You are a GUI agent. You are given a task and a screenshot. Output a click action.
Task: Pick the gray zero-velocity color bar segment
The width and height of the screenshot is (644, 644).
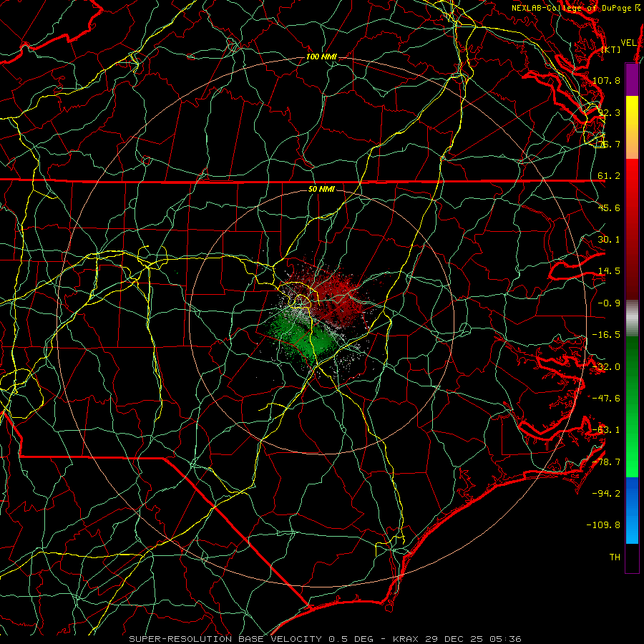click(x=632, y=318)
